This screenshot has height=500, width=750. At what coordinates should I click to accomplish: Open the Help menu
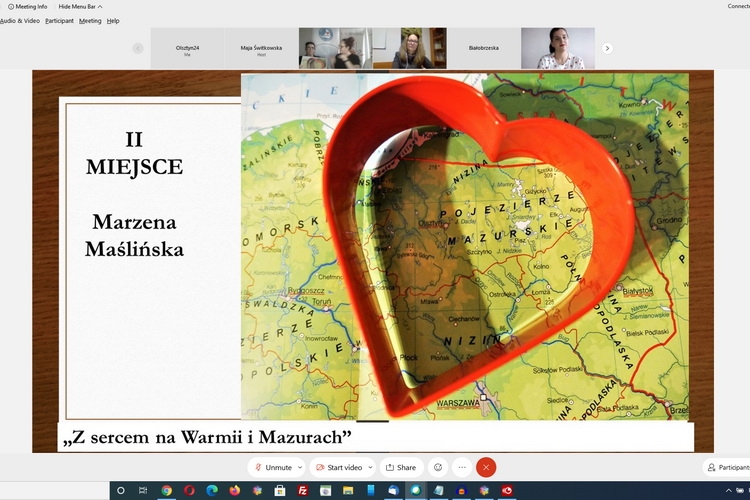tap(113, 20)
